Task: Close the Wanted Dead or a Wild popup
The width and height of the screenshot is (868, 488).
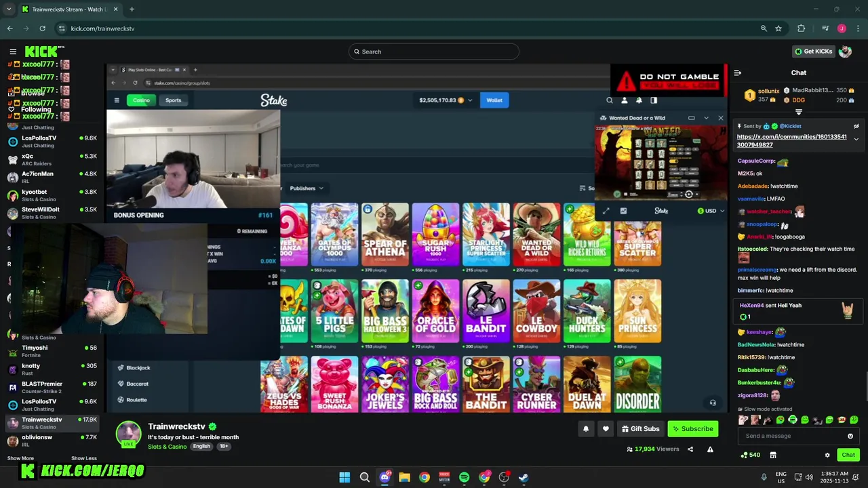Action: tap(720, 118)
